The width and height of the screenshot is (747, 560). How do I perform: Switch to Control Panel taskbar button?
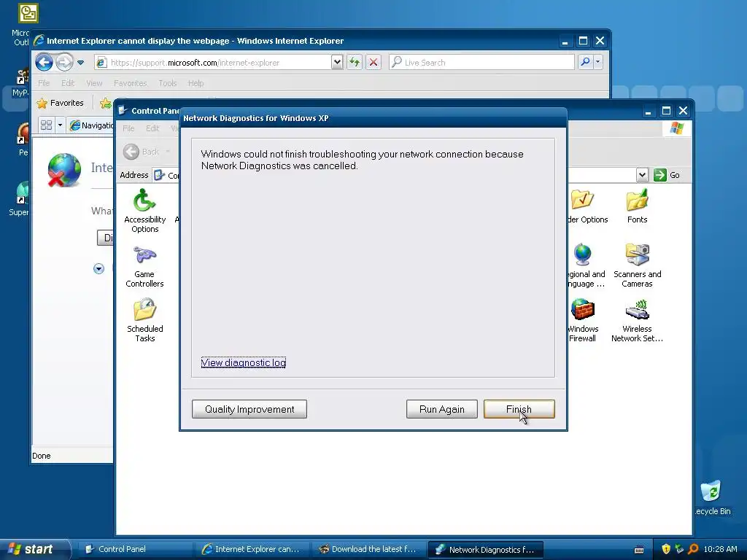click(x=135, y=549)
